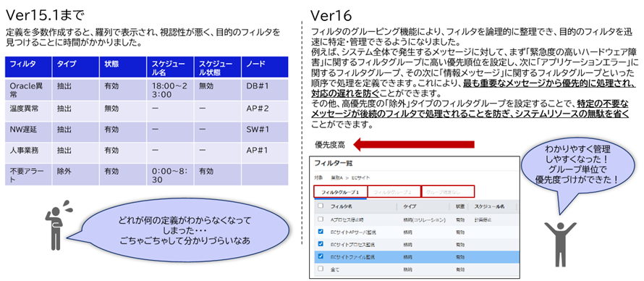Uncheck the ECサイトAPサーバ監視 checkbox
Screen dimensions: 644x281
click(321, 232)
